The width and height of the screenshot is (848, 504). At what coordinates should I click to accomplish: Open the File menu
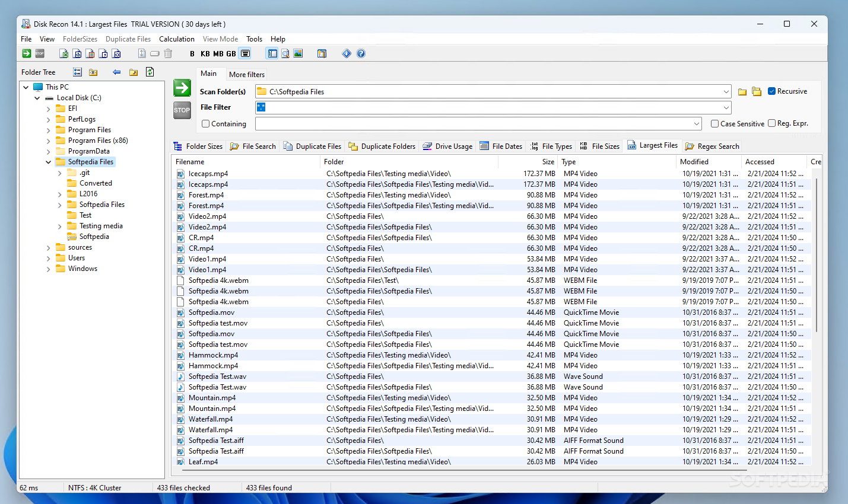(x=26, y=39)
